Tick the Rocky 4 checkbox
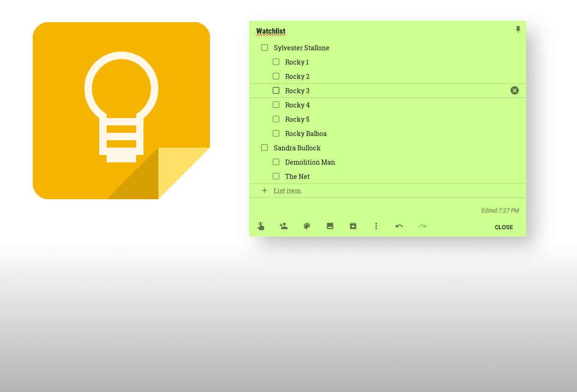 [276, 105]
